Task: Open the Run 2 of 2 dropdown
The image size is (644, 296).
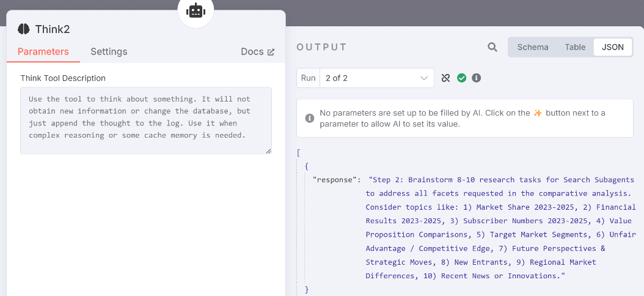Action: [376, 78]
